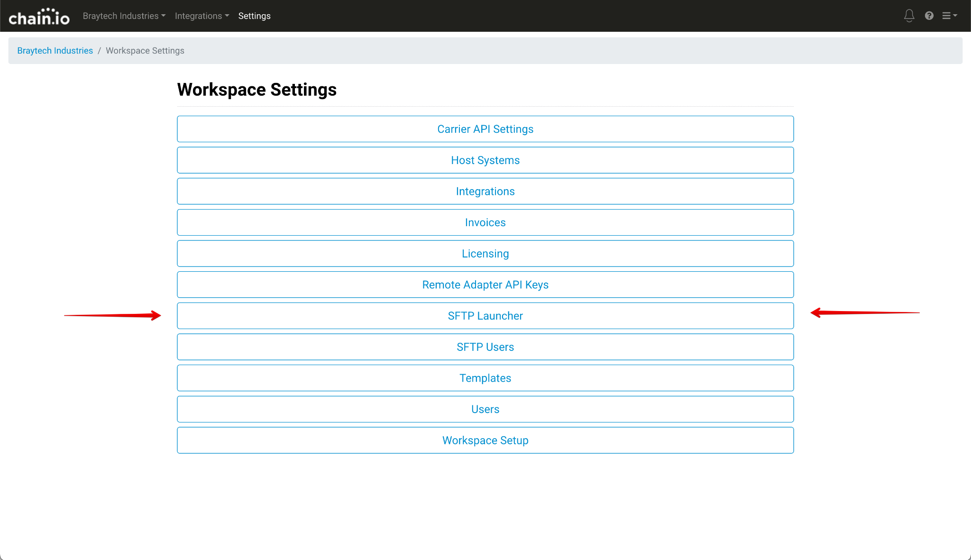Open the notifications bell icon
Screen dimensions: 971x560
[x=909, y=16]
